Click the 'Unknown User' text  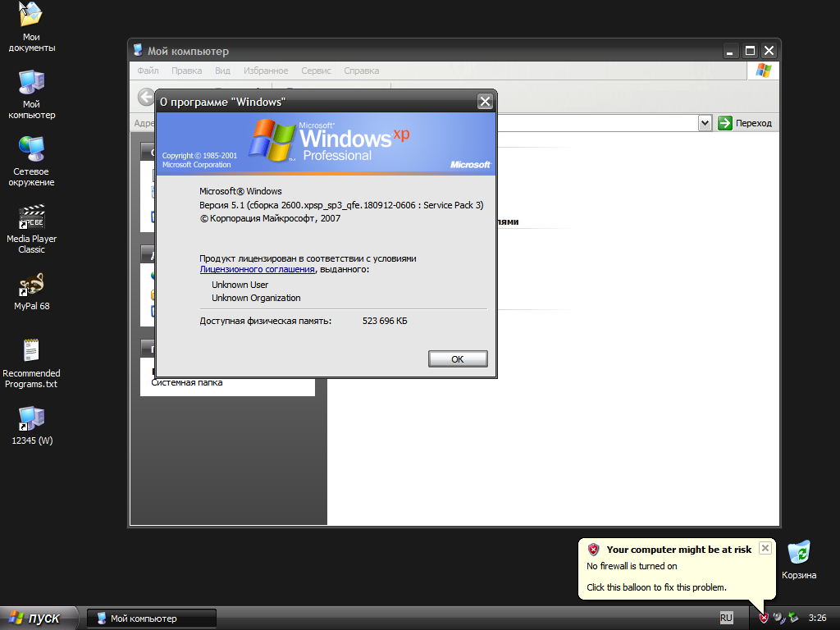pos(240,285)
